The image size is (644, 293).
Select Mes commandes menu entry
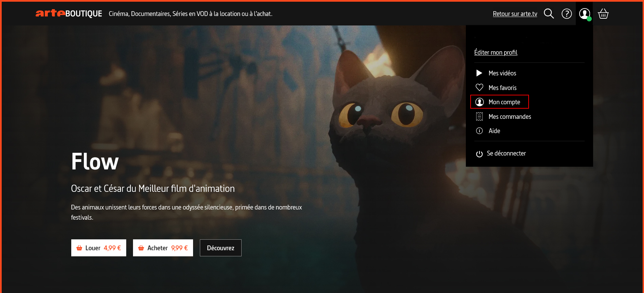pyautogui.click(x=510, y=116)
